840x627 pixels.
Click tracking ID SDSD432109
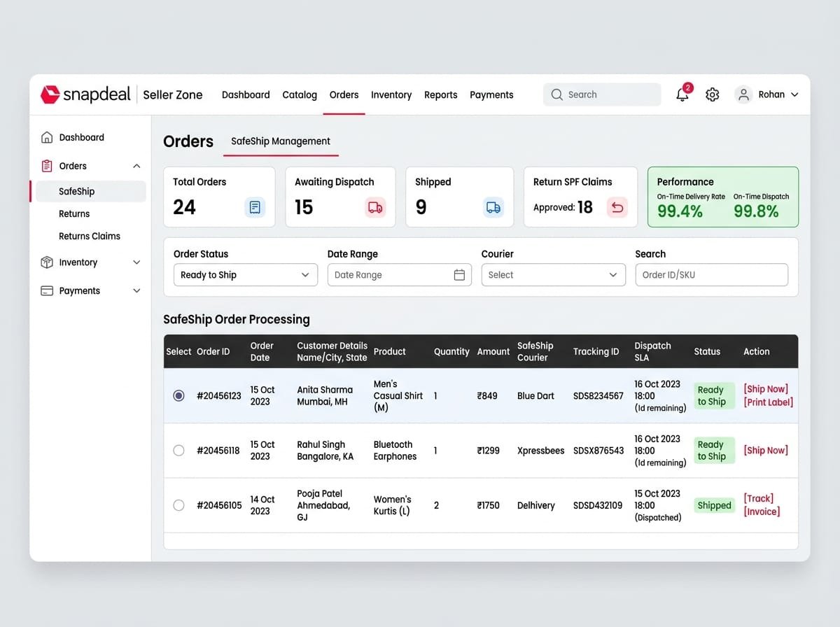point(598,505)
